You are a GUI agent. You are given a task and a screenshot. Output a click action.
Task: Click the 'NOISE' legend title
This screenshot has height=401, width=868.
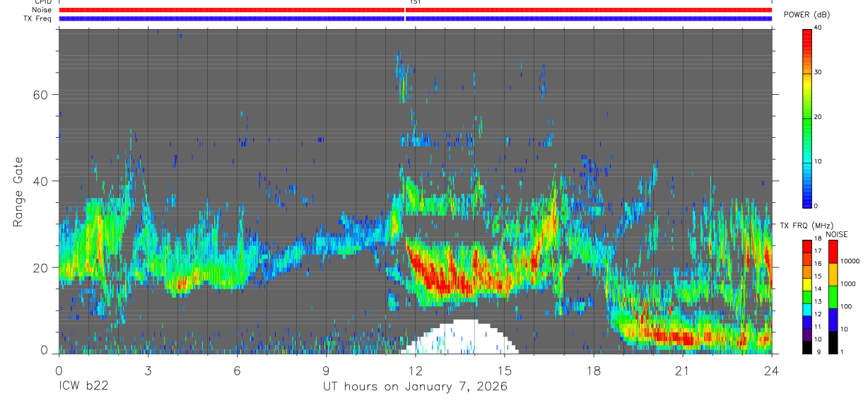click(837, 234)
